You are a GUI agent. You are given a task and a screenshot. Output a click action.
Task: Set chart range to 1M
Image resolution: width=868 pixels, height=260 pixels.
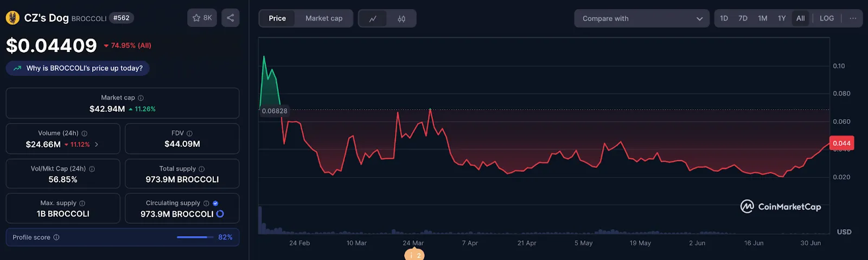pos(762,18)
